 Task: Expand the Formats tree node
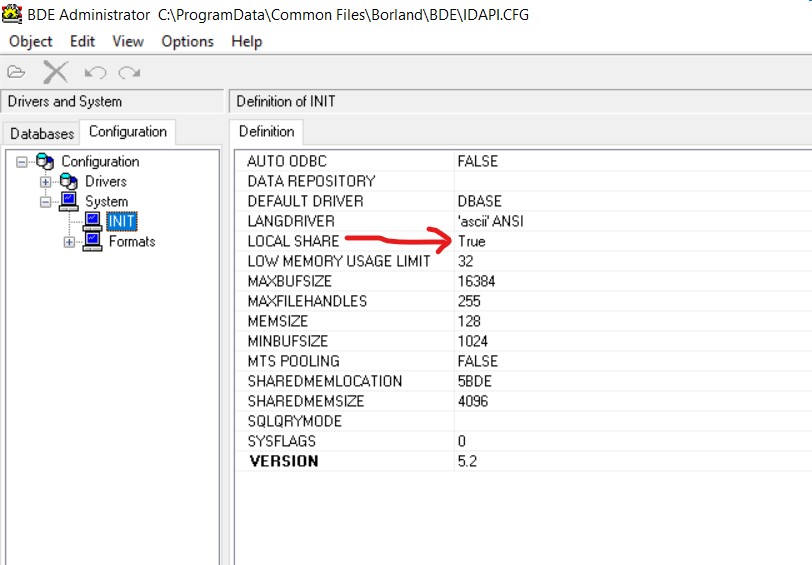69,241
